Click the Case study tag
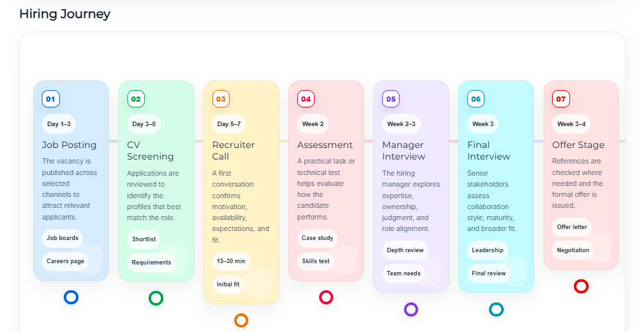The image size is (644, 332). pos(317,238)
